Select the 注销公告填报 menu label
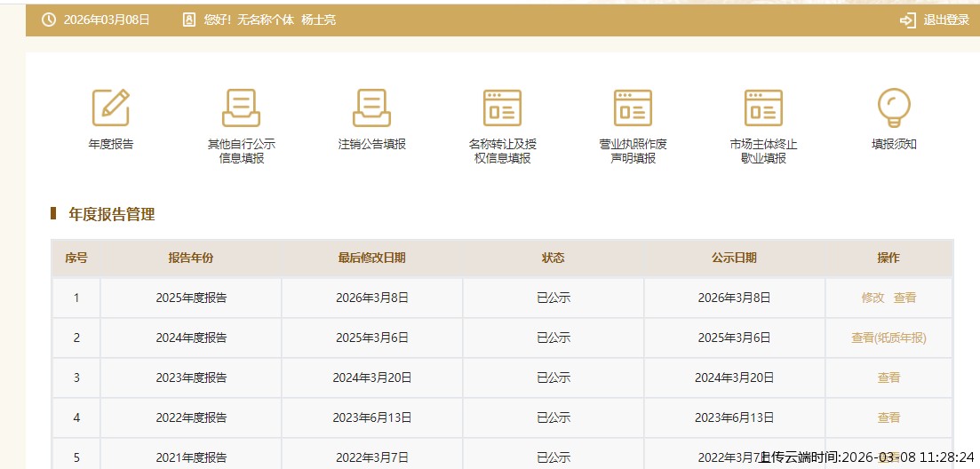 tap(371, 144)
